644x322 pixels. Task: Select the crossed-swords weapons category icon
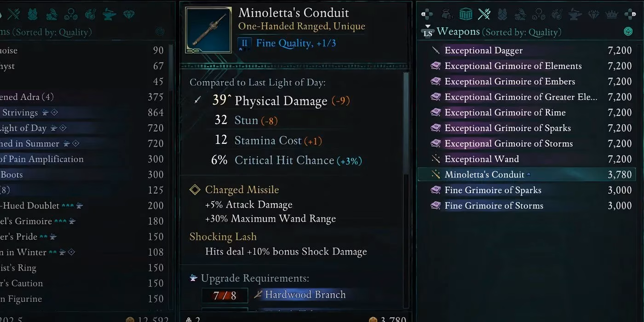(484, 14)
